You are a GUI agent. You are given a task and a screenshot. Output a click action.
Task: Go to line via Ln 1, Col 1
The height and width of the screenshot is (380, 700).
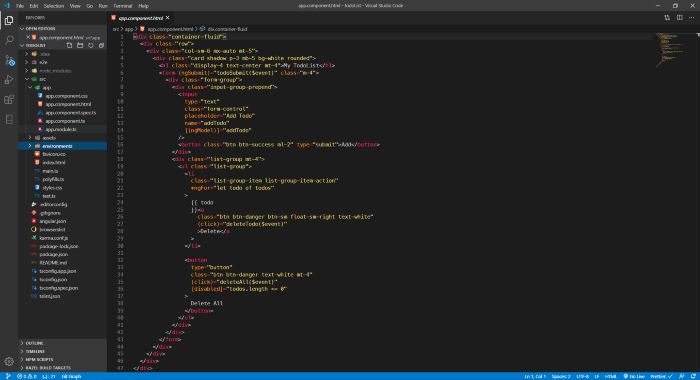coord(535,376)
